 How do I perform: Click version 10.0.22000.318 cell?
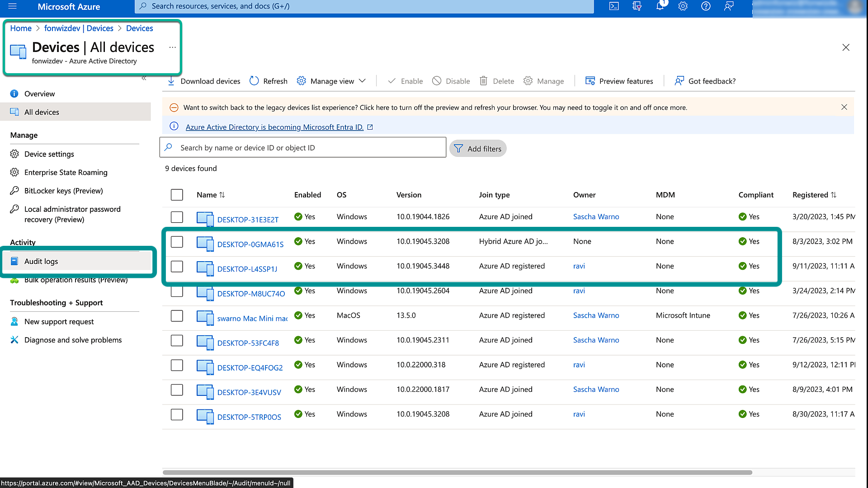pyautogui.click(x=421, y=365)
